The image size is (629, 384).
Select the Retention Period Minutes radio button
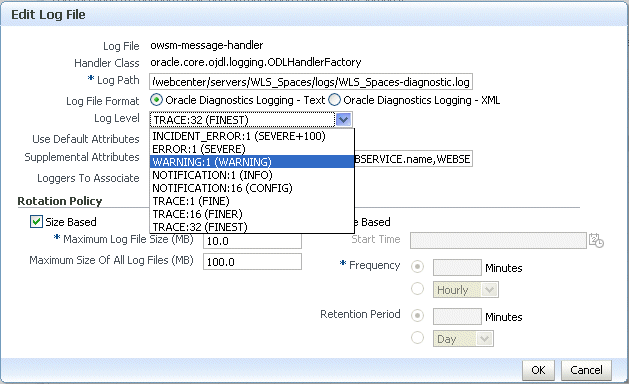[x=418, y=316]
